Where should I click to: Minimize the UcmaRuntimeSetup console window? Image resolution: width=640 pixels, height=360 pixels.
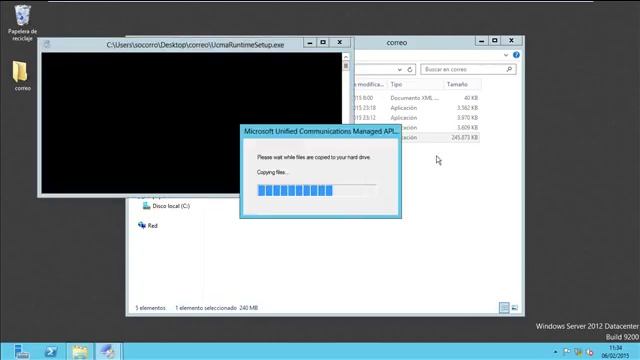(310, 42)
